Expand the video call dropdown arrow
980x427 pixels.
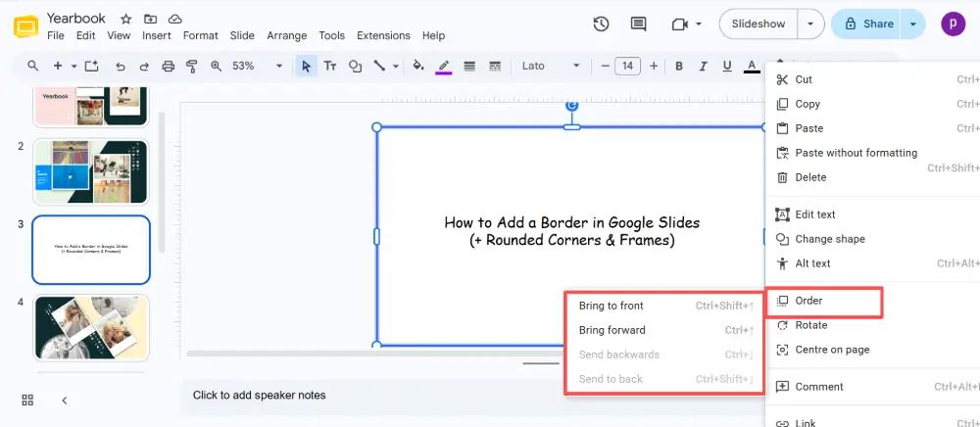(699, 24)
